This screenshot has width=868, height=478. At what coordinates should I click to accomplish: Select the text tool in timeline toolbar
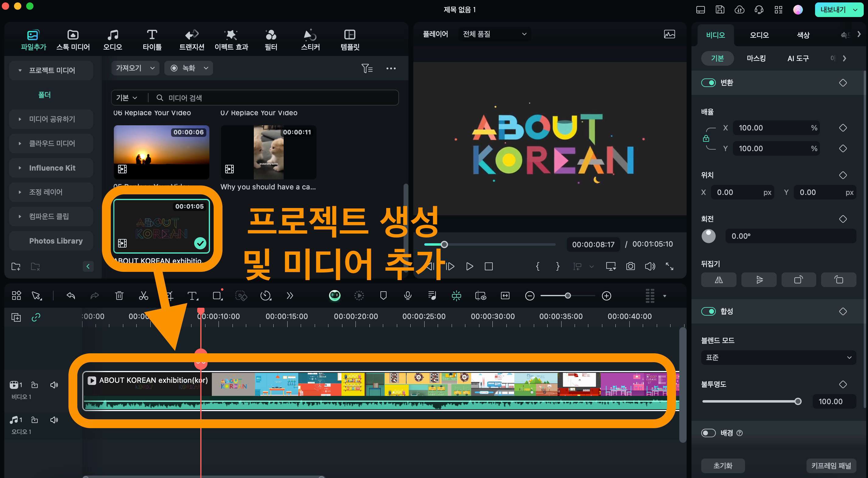[x=192, y=296]
